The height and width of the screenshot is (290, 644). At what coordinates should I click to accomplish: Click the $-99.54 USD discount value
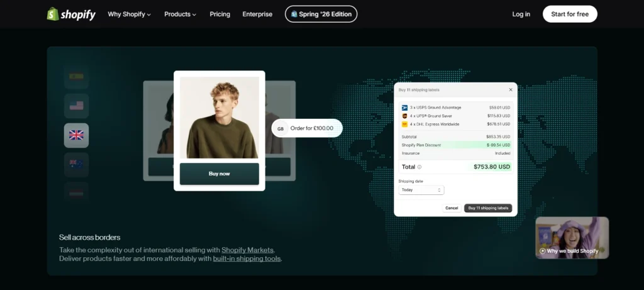tap(498, 145)
